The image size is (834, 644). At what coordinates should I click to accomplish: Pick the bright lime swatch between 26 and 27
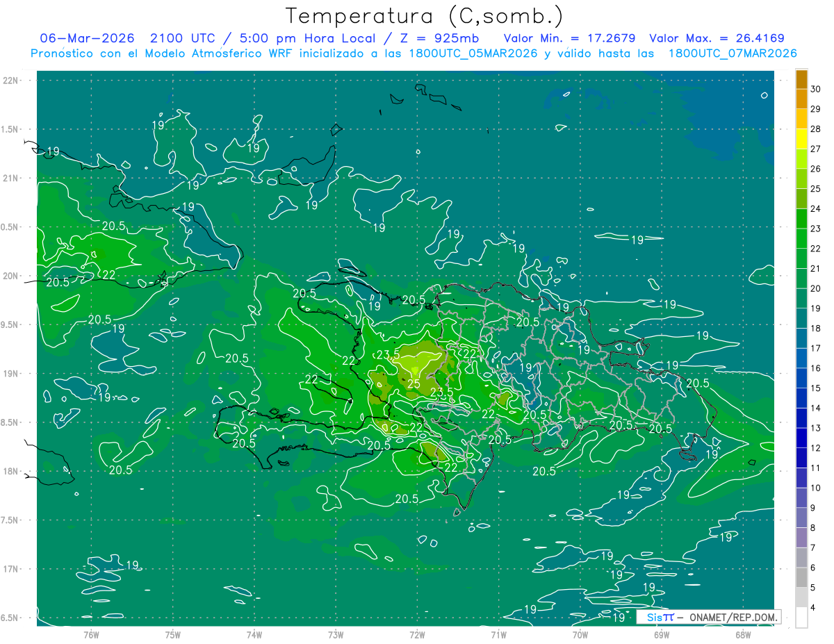(801, 159)
